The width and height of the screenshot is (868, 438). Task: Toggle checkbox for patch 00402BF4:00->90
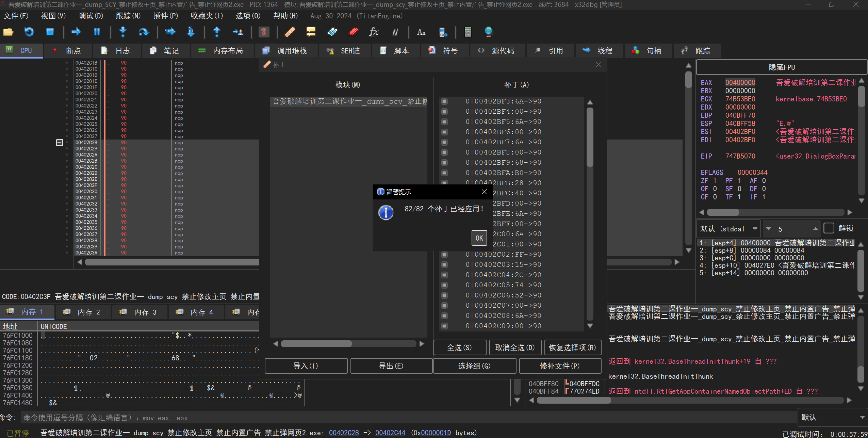444,112
